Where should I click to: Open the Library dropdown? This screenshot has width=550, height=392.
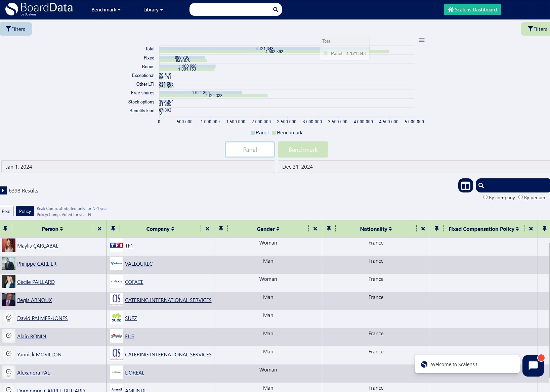point(153,9)
